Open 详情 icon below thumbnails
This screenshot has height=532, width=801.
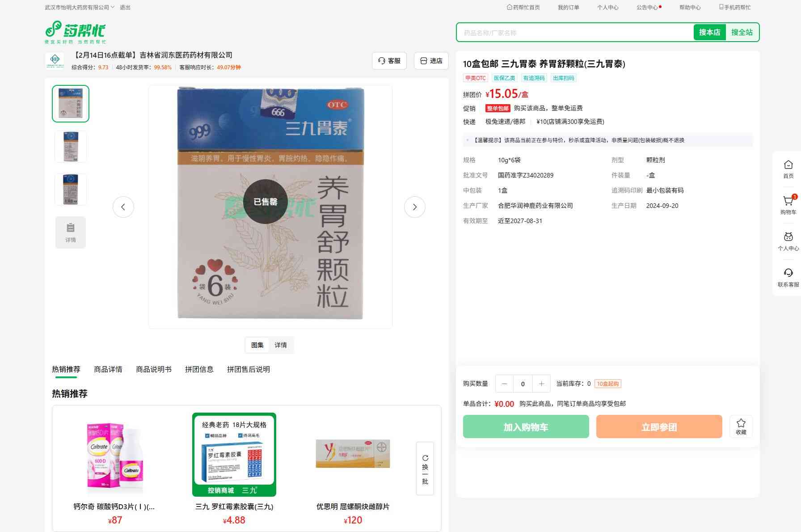pos(71,232)
